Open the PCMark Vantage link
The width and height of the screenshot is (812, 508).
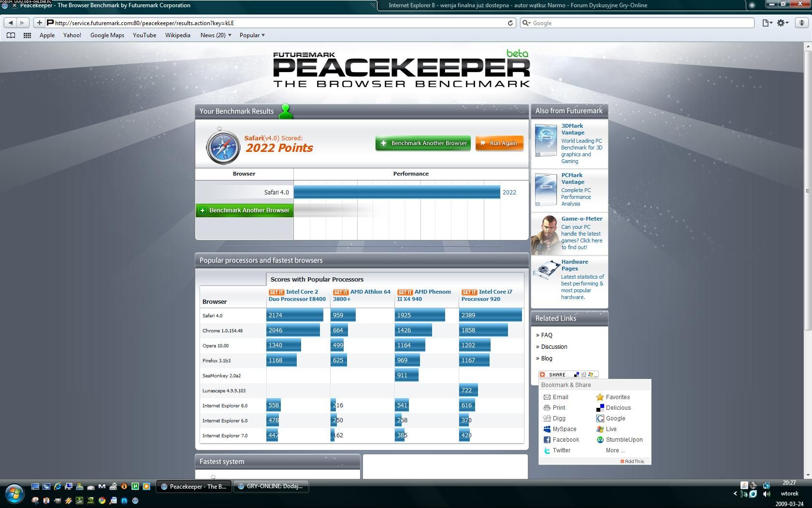pos(573,179)
